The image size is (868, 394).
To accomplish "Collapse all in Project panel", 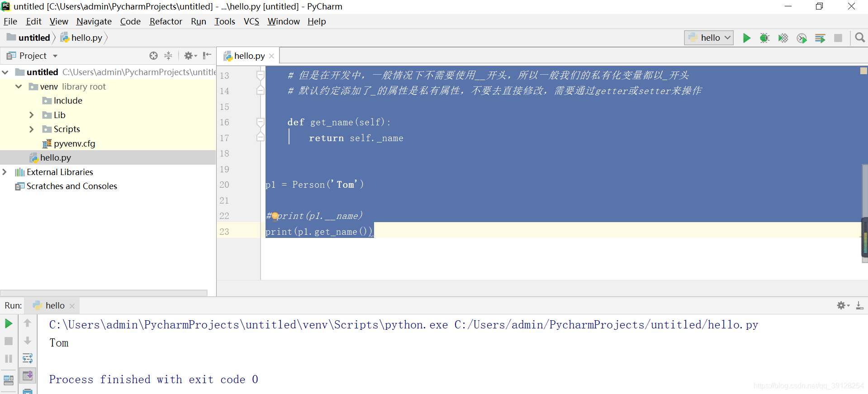I will click(168, 56).
